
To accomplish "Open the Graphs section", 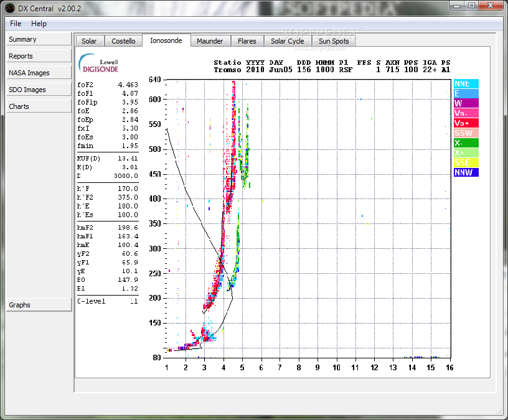I will [39, 305].
